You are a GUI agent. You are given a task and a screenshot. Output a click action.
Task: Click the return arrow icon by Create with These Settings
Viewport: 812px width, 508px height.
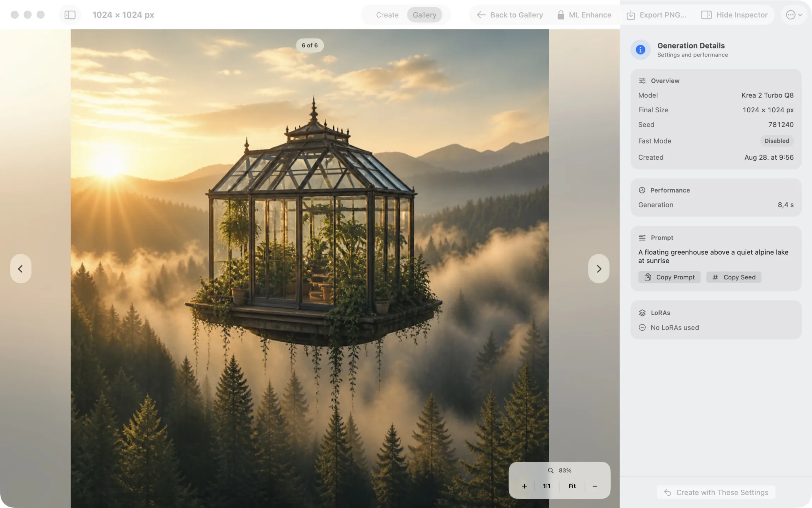[667, 492]
